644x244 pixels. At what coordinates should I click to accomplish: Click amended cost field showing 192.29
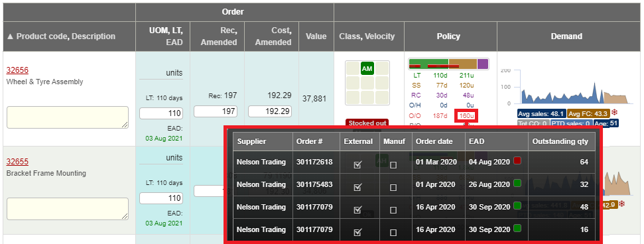coord(270,111)
